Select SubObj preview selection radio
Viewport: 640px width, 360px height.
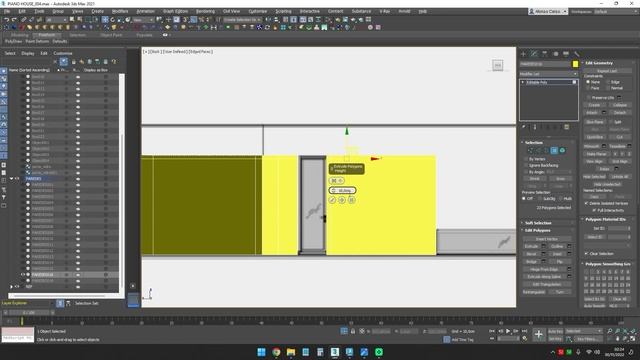540,198
